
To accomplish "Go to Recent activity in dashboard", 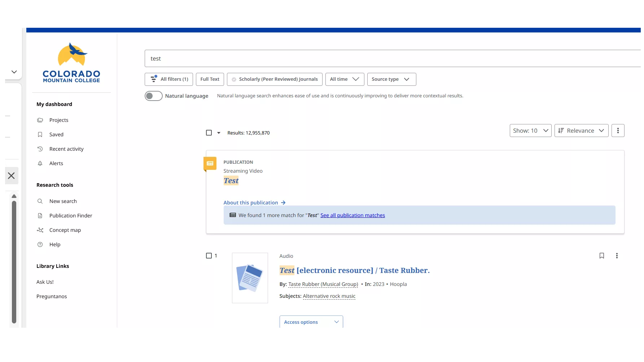I will (x=66, y=149).
